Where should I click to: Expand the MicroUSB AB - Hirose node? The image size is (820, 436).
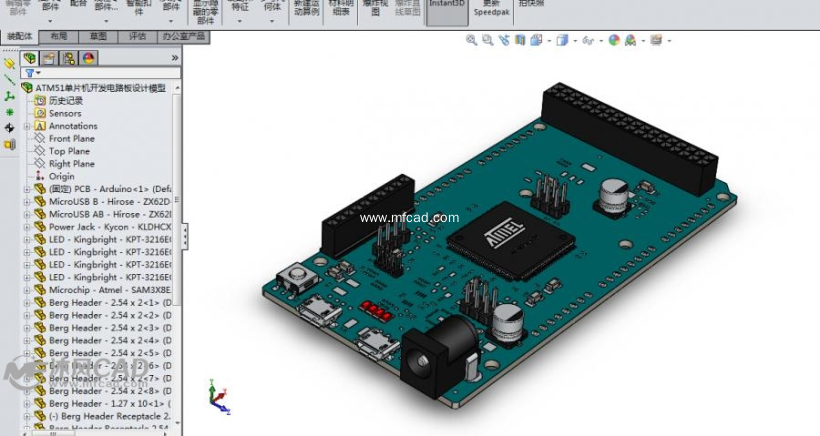pyautogui.click(x=27, y=214)
